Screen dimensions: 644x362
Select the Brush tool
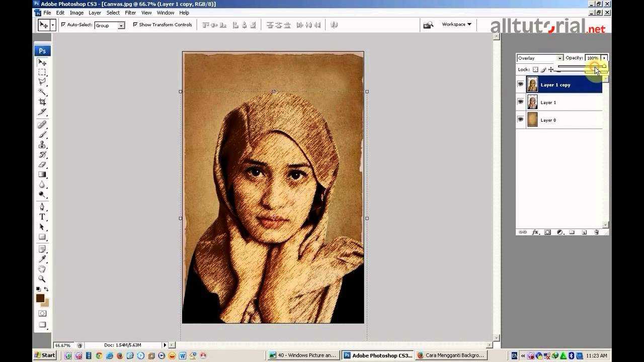pos(42,135)
